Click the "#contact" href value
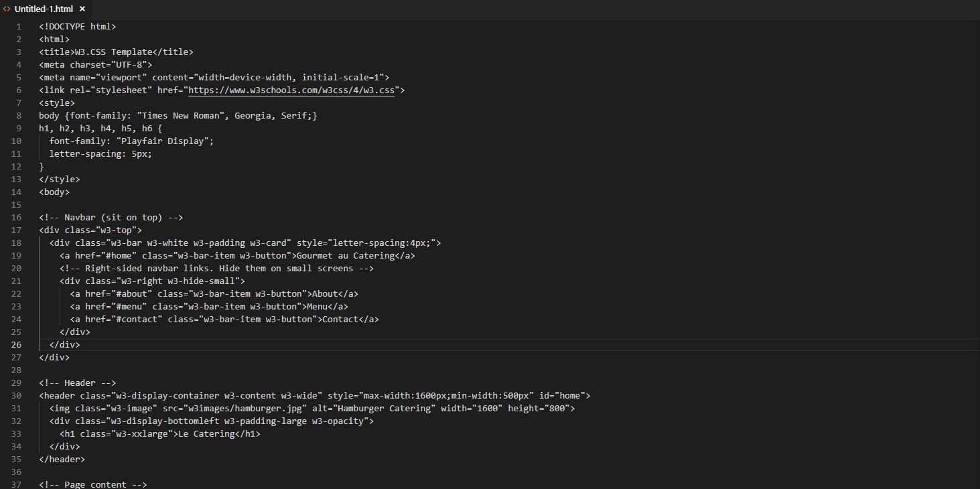Screen dimensions: 980x489 [139, 320]
